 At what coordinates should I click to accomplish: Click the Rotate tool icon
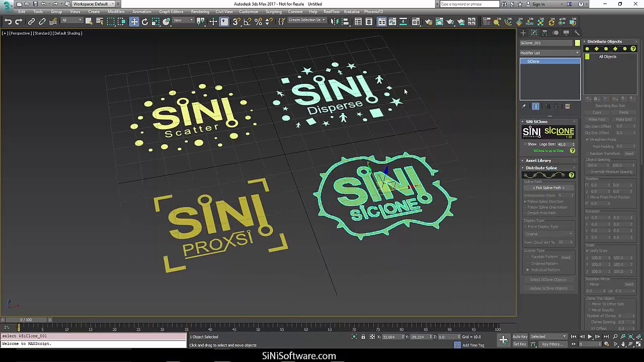click(145, 22)
